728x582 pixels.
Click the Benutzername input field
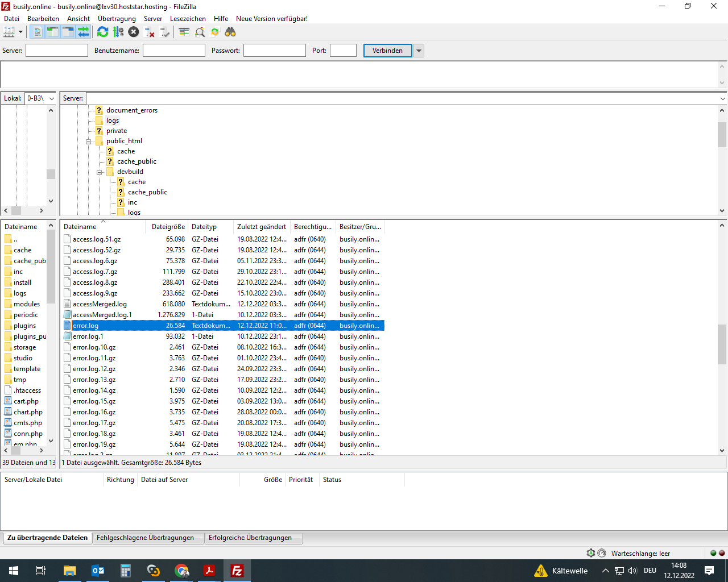click(x=173, y=51)
